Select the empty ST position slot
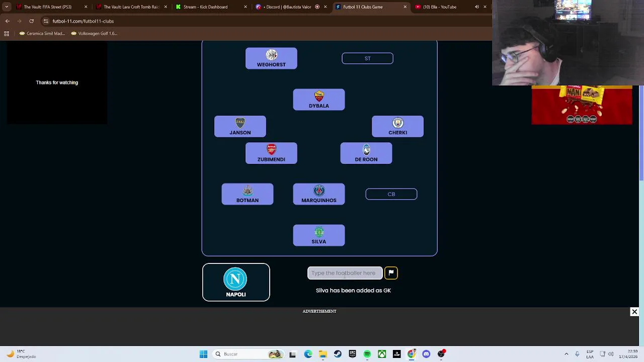This screenshot has height=362, width=644. coord(367,58)
